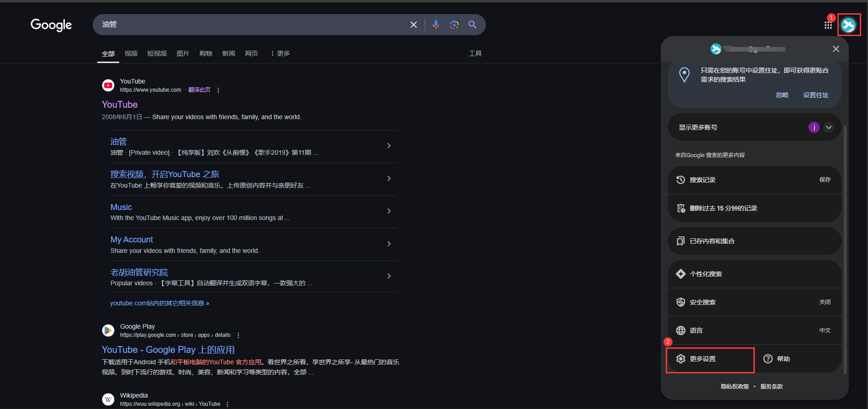Click the account avatar in header
This screenshot has height=409, width=868.
click(848, 25)
